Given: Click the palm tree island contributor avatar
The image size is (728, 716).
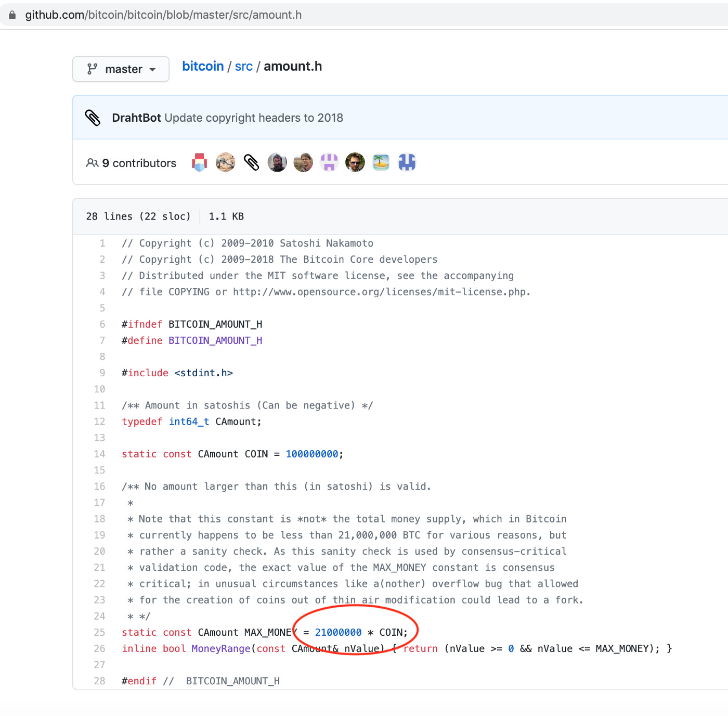Looking at the screenshot, I should click(x=381, y=163).
